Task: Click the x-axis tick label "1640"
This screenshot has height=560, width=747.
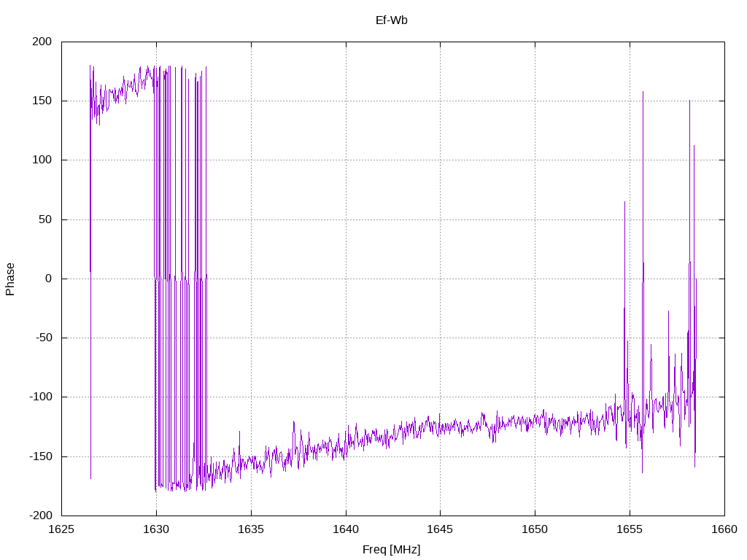Action: tap(346, 529)
